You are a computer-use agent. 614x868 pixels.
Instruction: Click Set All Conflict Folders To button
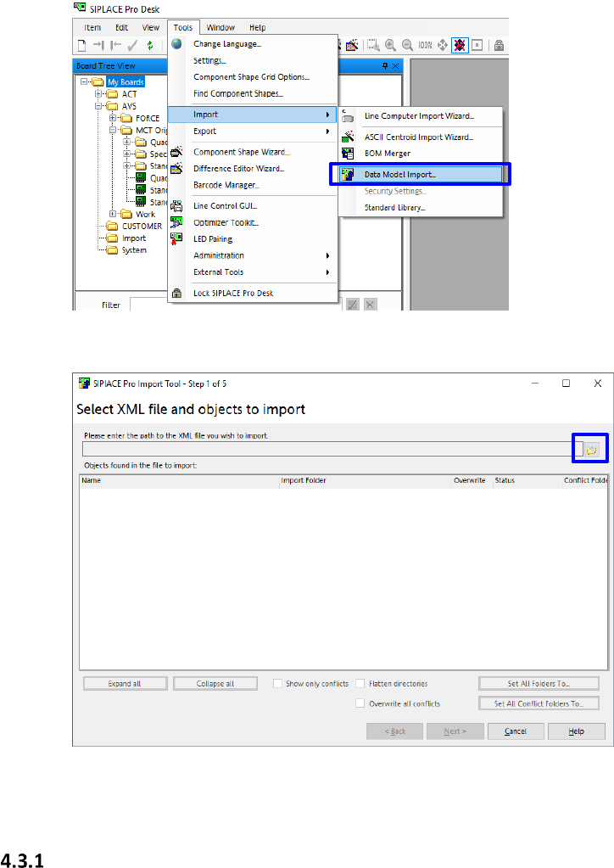539,703
